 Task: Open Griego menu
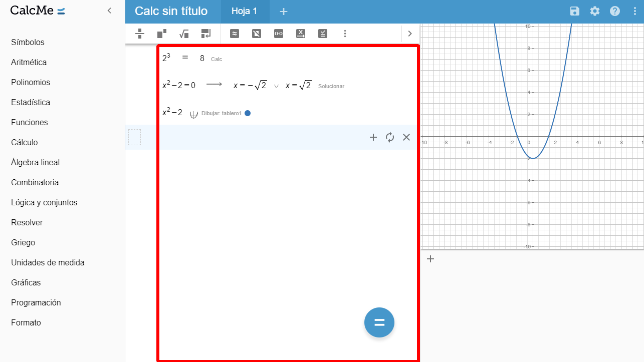pos(23,242)
